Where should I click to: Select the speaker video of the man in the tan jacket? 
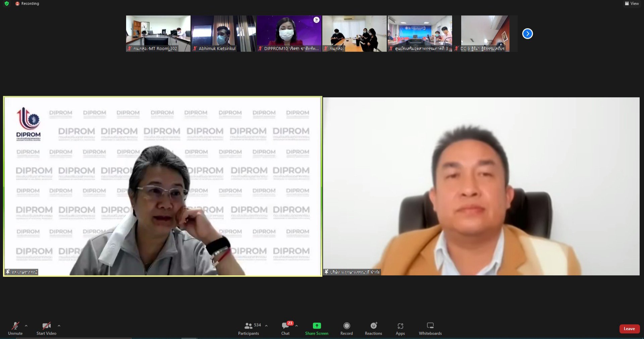pyautogui.click(x=481, y=186)
